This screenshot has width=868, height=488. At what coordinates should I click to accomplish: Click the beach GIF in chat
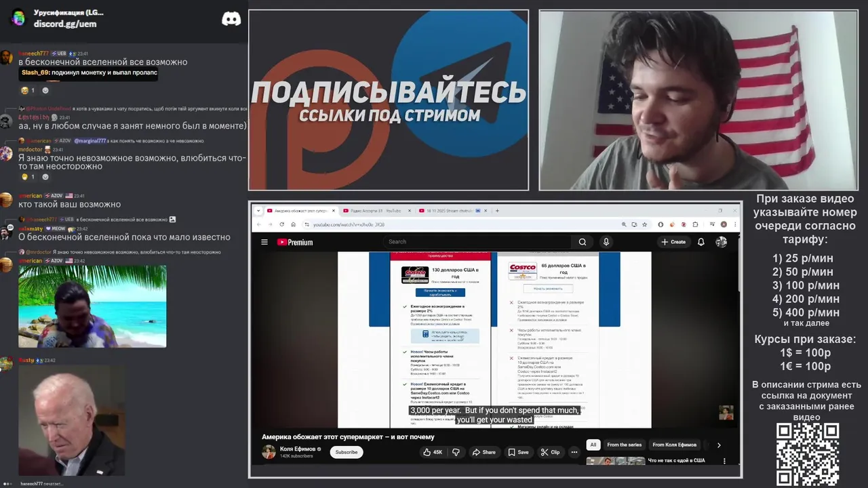click(92, 306)
